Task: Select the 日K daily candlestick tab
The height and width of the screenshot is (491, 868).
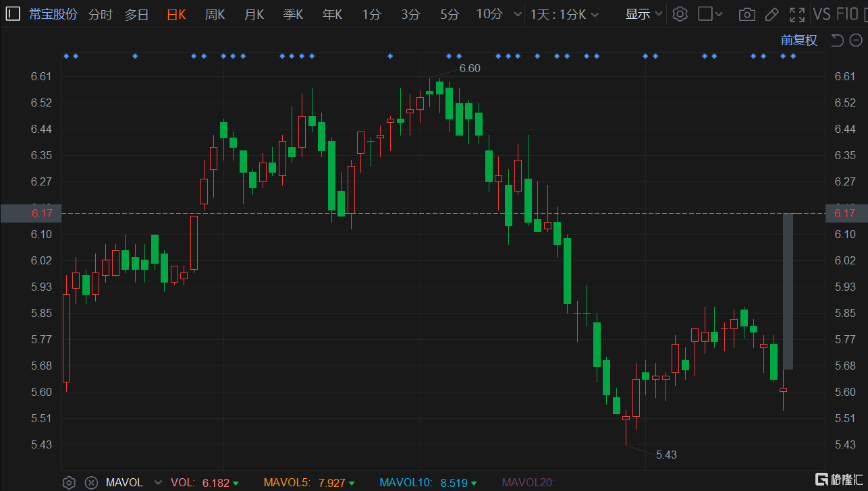Action: coord(176,14)
